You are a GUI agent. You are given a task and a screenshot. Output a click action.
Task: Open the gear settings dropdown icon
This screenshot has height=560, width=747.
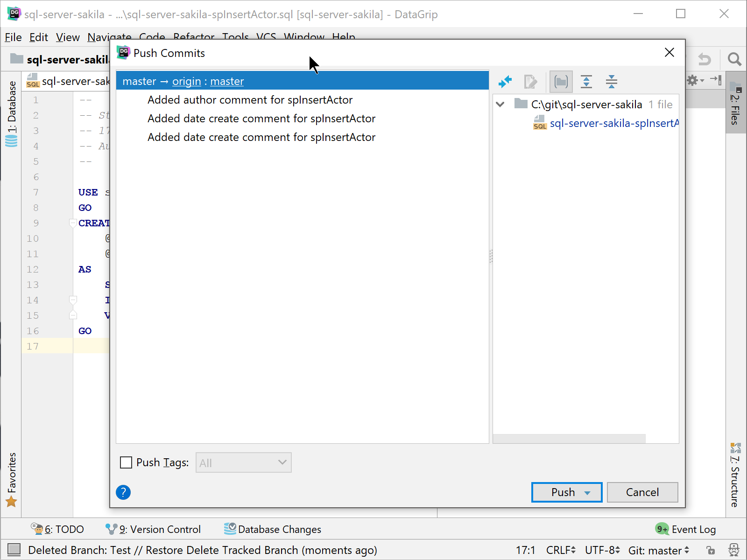tap(695, 80)
